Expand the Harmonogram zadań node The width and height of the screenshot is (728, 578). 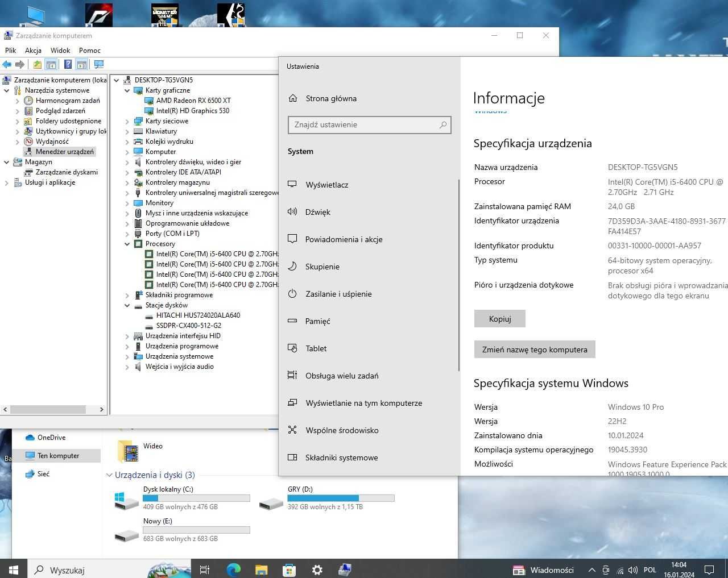pos(18,101)
